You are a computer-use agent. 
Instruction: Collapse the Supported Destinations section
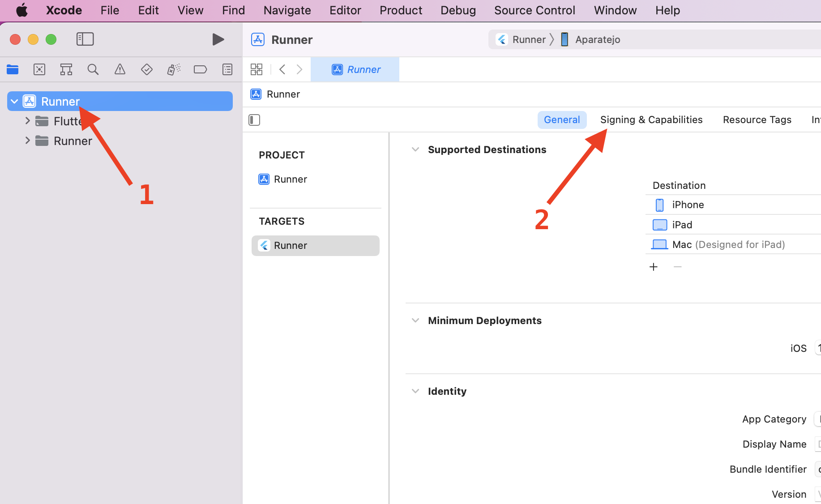click(x=415, y=149)
